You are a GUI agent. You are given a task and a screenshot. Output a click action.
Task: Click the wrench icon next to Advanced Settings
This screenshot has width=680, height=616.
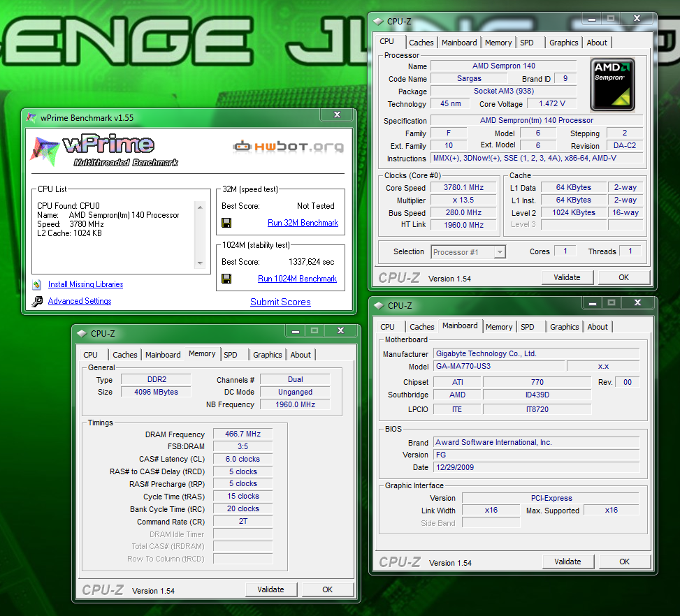point(37,301)
